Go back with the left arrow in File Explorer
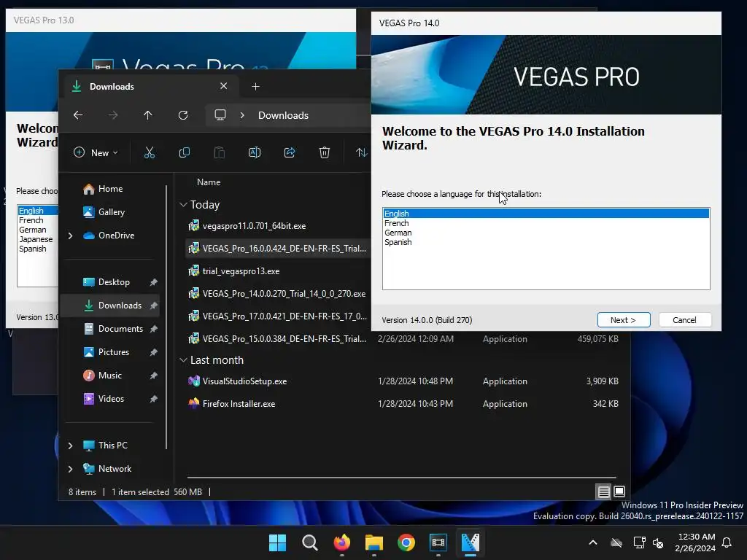 coord(78,115)
